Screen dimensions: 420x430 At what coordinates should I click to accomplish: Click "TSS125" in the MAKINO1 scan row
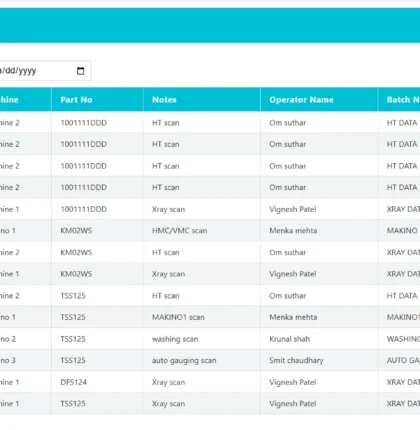click(x=73, y=317)
